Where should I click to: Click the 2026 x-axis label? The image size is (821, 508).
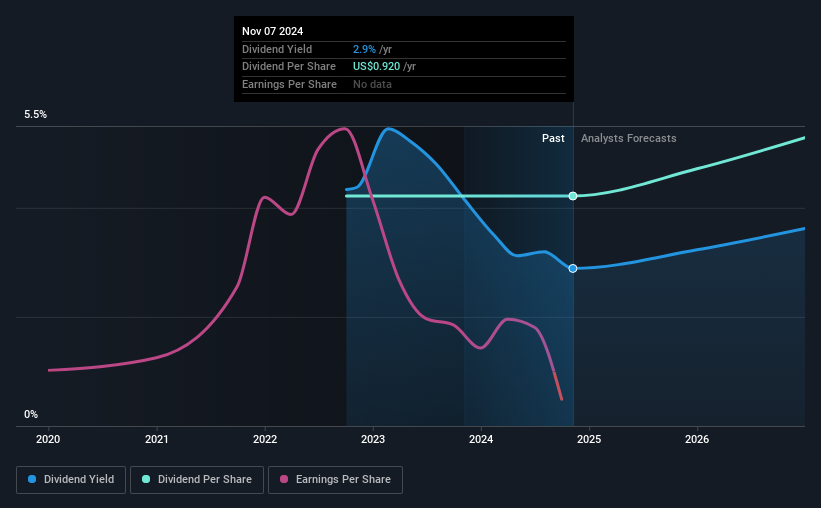click(x=697, y=439)
